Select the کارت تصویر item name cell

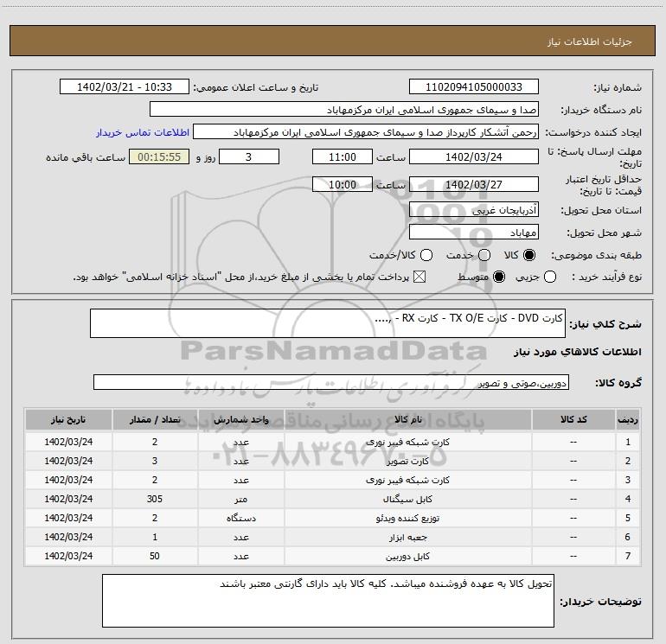coord(407,461)
